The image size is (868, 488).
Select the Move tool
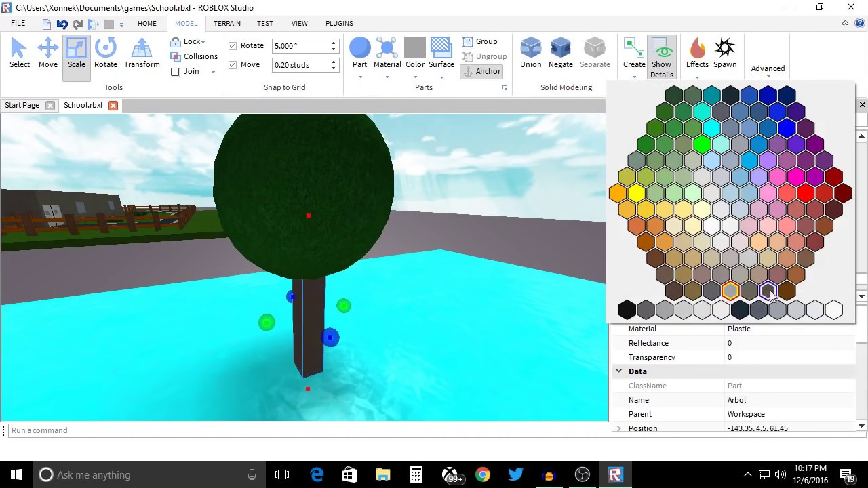point(47,54)
